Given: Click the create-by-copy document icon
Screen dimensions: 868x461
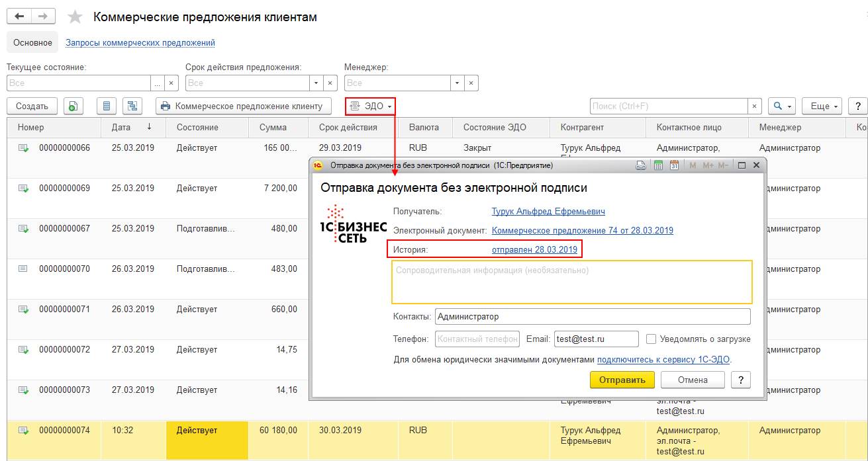Looking at the screenshot, I should point(73,106).
